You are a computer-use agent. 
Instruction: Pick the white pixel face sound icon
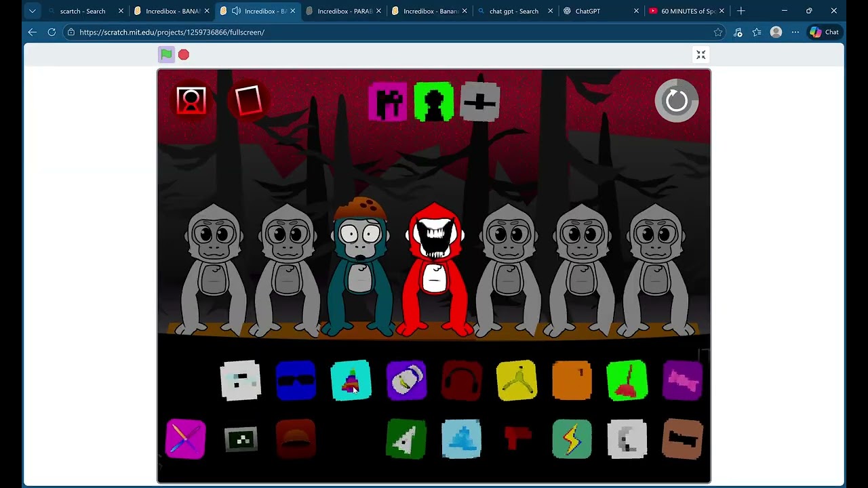tap(241, 380)
